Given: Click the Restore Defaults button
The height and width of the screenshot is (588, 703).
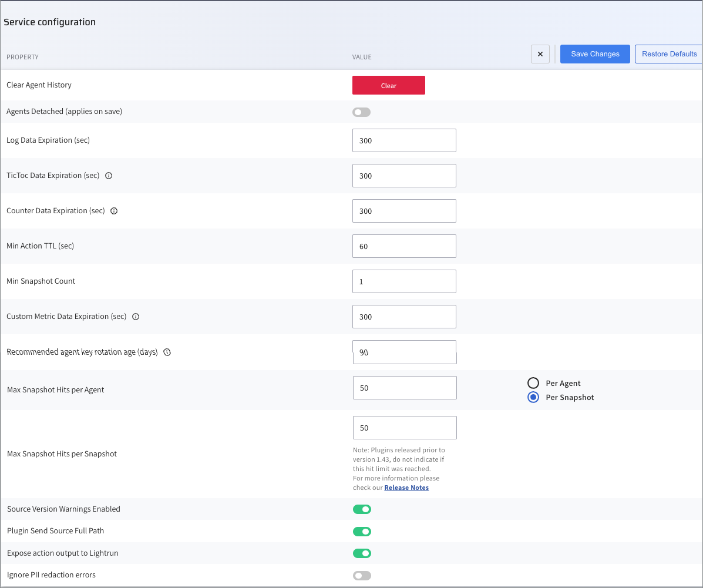Looking at the screenshot, I should pyautogui.click(x=669, y=54).
